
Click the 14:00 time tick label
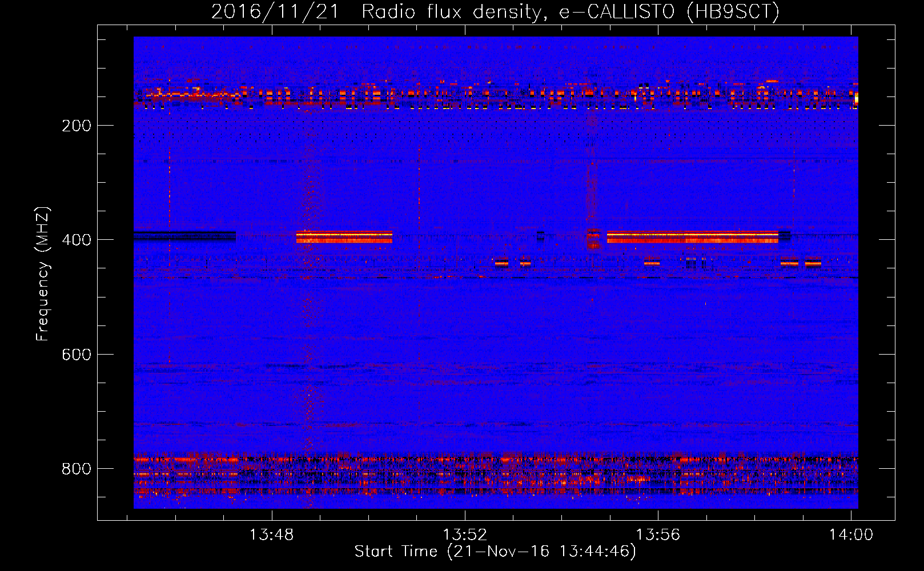[x=851, y=534]
